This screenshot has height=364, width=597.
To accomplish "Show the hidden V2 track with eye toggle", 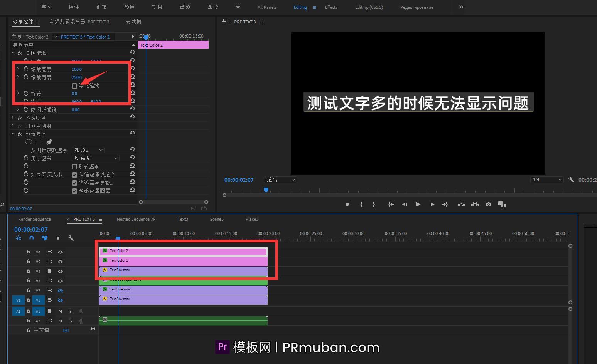I will point(60,290).
